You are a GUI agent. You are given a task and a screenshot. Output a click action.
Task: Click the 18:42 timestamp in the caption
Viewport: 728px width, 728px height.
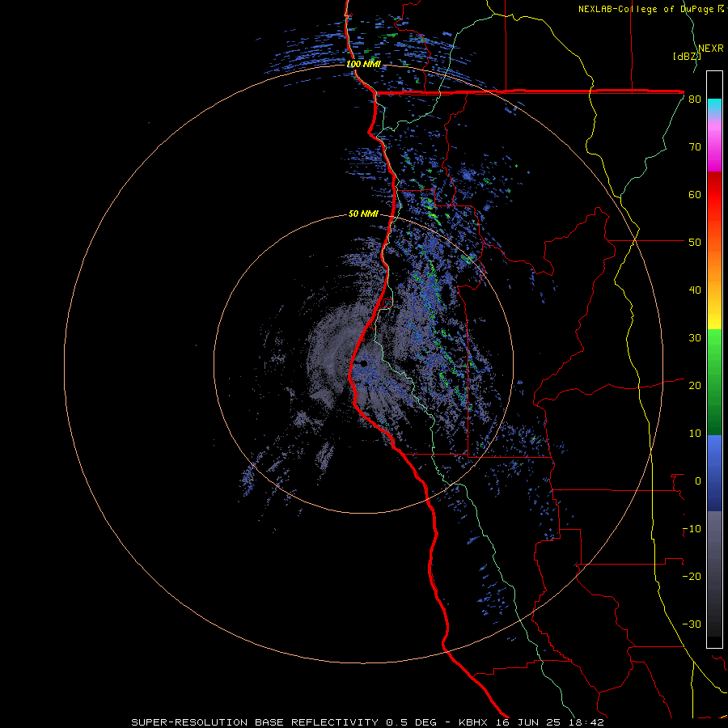click(x=586, y=722)
